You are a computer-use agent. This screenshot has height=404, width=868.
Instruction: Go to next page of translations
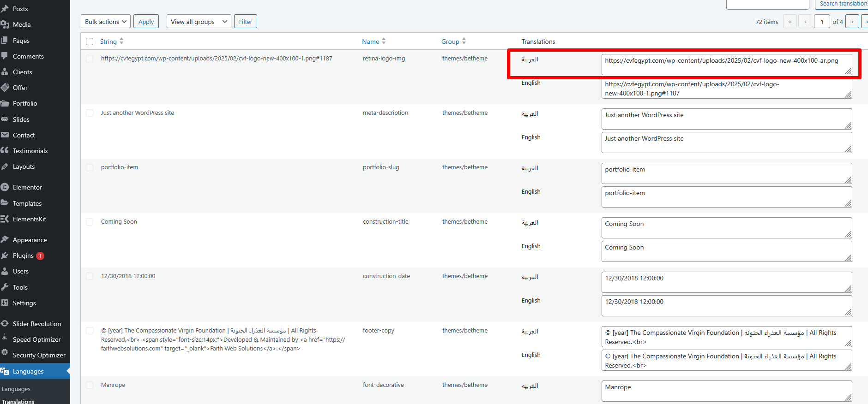tap(852, 22)
